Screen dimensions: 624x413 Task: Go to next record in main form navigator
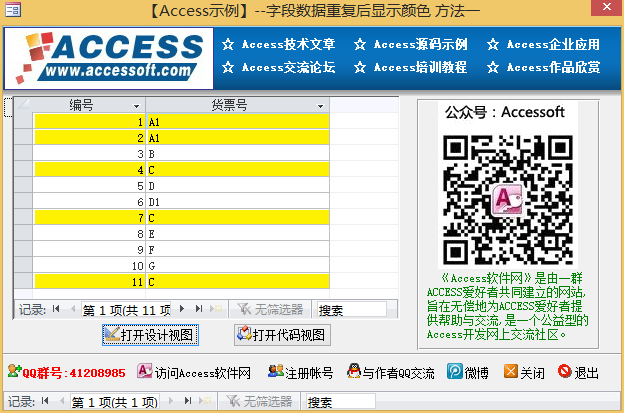pyautogui.click(x=171, y=401)
